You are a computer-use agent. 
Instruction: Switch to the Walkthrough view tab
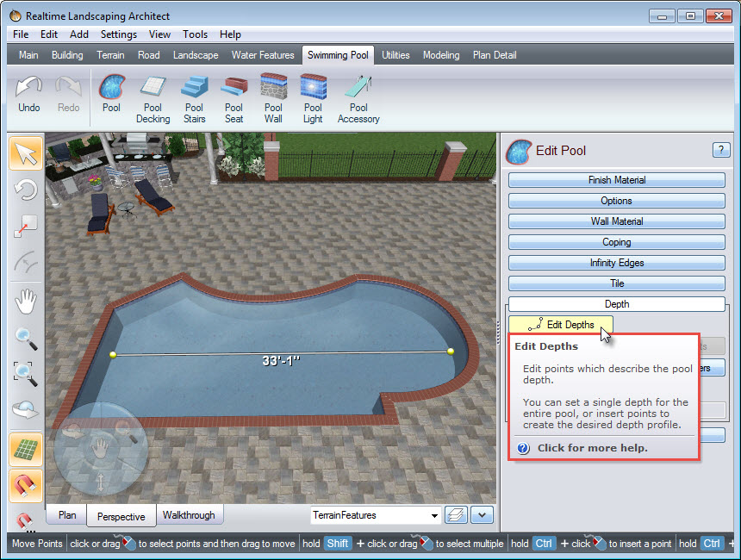pyautogui.click(x=190, y=515)
